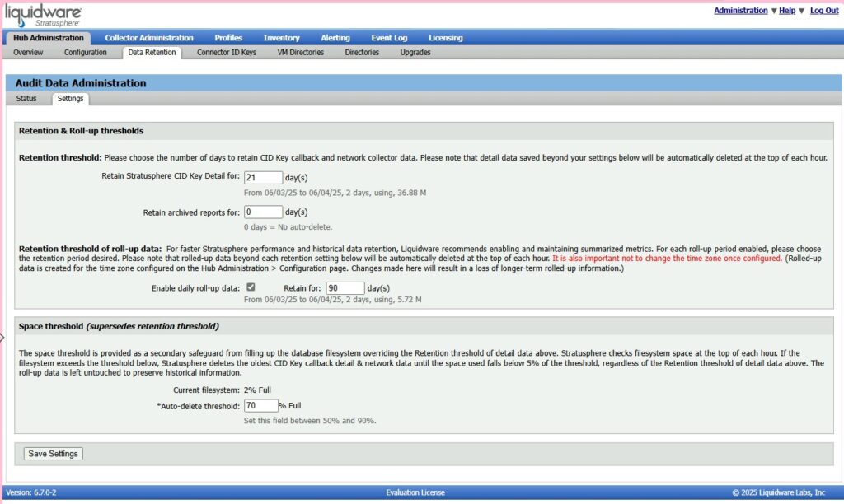The width and height of the screenshot is (844, 504).
Task: Open the Licensing tab
Action: tap(446, 38)
